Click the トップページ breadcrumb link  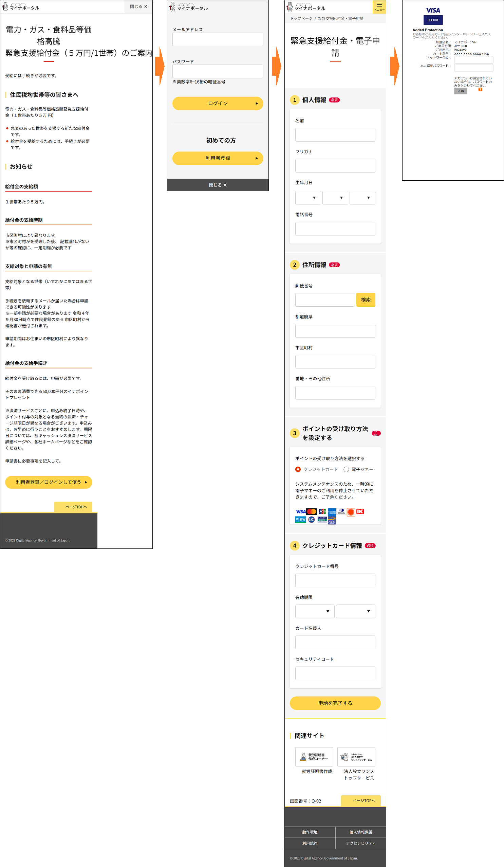(301, 19)
